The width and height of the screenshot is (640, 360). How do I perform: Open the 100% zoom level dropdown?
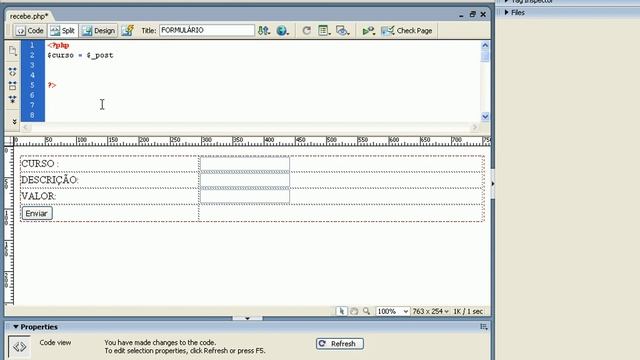392,311
